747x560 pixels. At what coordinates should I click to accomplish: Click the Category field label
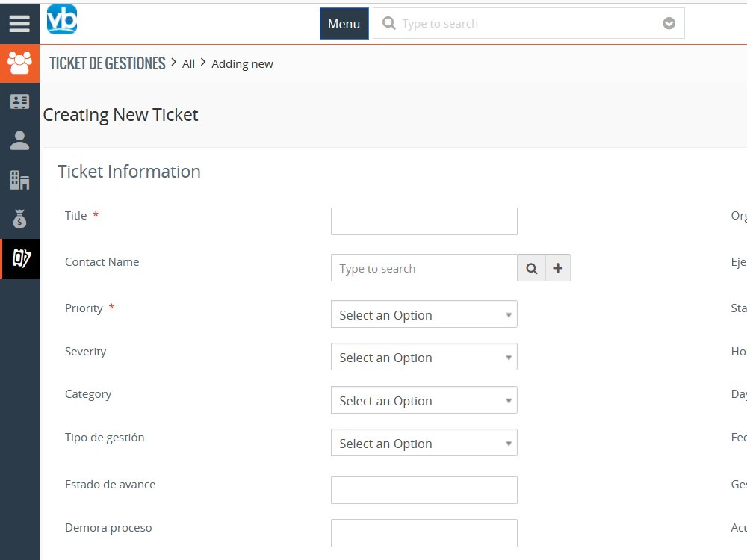[88, 394]
